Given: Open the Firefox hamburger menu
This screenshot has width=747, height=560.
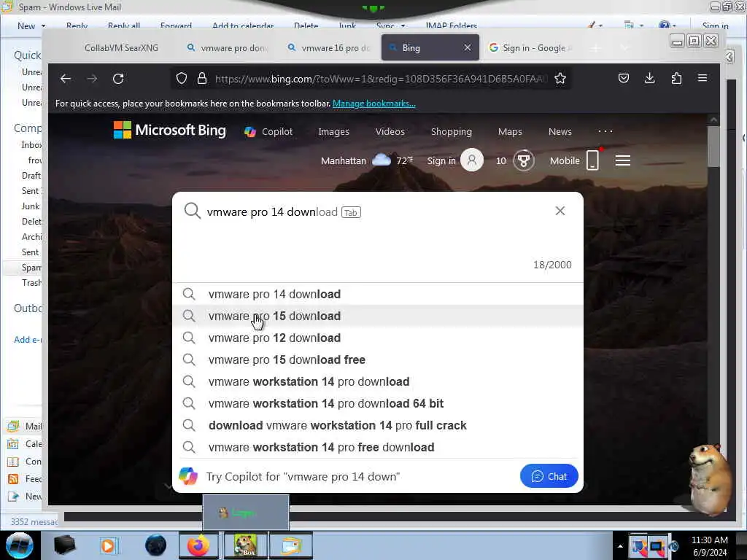Looking at the screenshot, I should pos(703,77).
